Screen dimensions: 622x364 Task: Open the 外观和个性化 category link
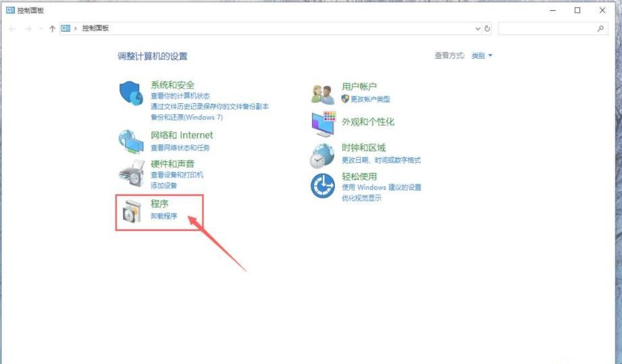368,122
